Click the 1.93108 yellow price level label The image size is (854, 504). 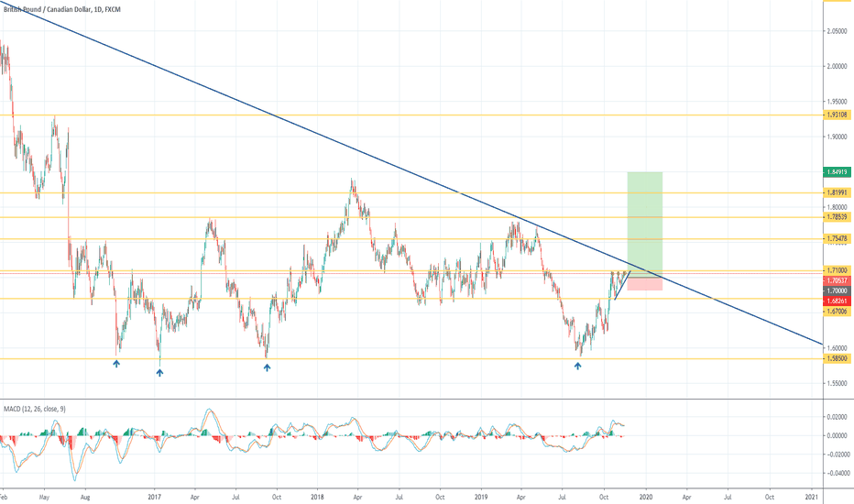point(837,115)
